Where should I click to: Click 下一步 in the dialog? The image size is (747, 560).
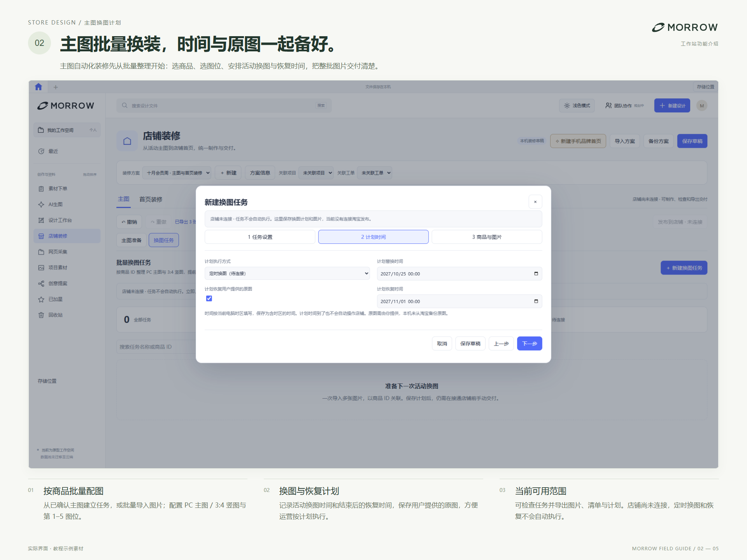(x=530, y=343)
